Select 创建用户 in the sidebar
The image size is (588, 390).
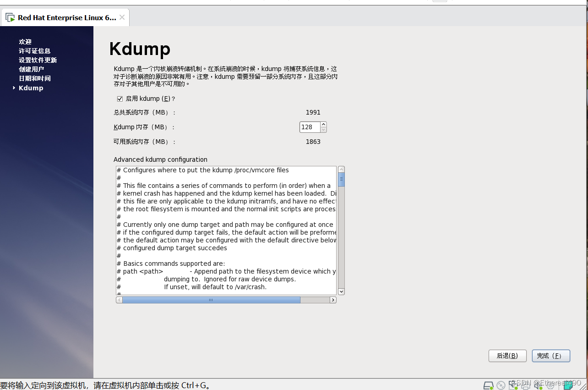(x=32, y=69)
